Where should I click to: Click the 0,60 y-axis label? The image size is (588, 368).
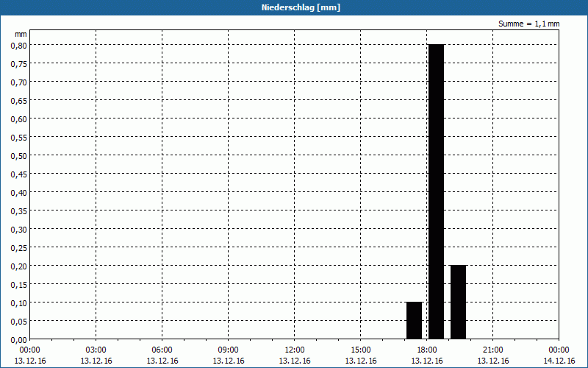coord(19,119)
